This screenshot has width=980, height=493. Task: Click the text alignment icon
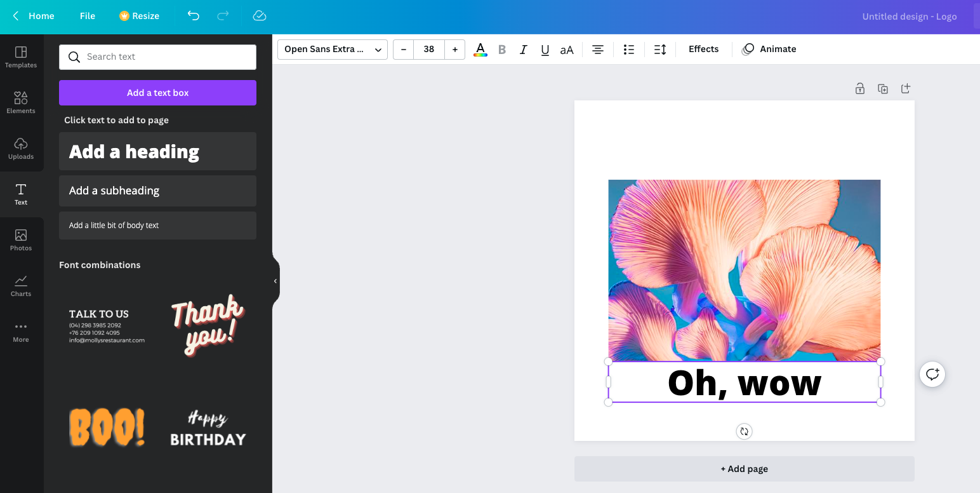pyautogui.click(x=597, y=50)
